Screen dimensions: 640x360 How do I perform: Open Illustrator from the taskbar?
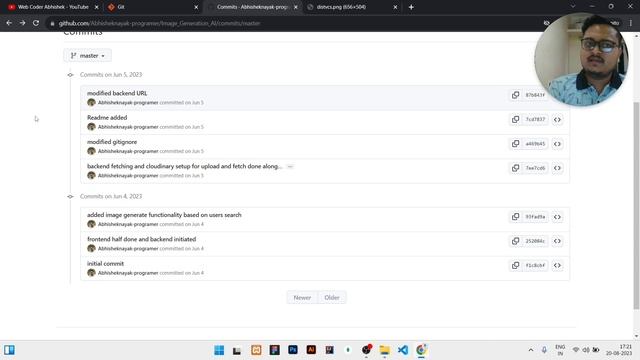click(311, 350)
